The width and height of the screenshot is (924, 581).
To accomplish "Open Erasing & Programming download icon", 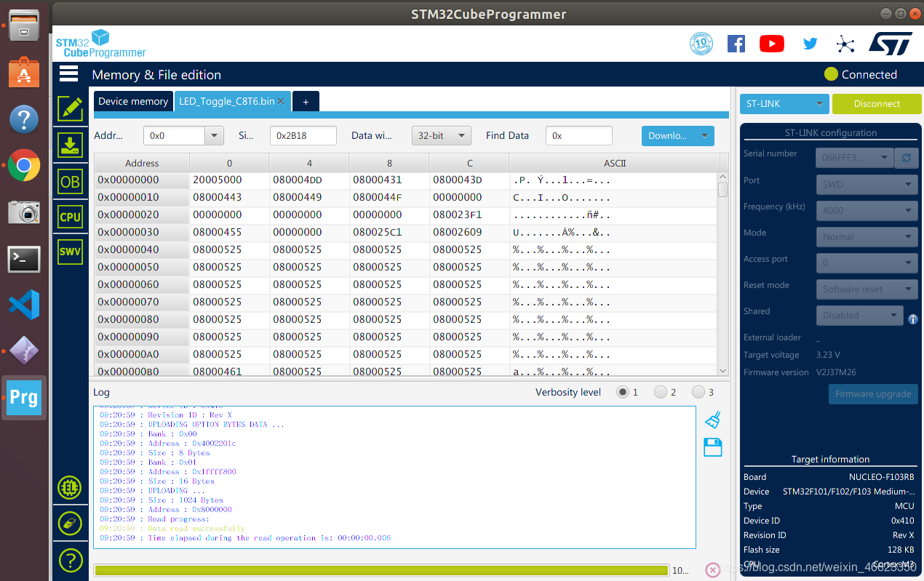I will (70, 145).
